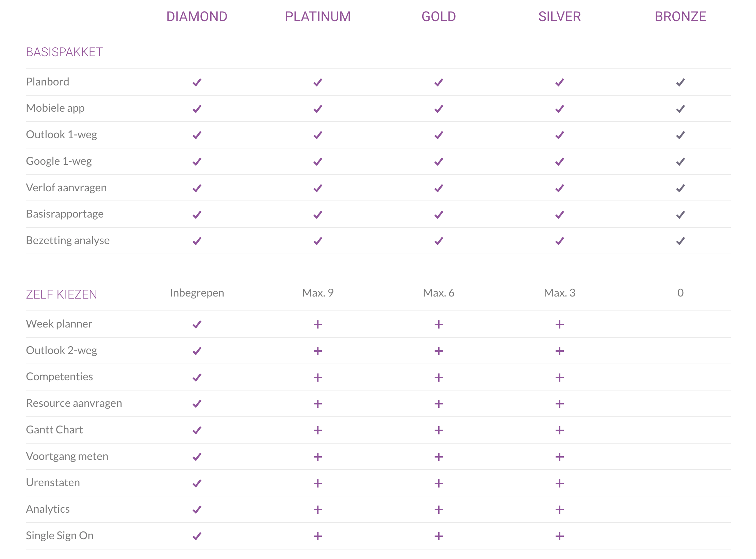Add Gantt Chart to the Platinum package
This screenshot has width=756, height=559.
pyautogui.click(x=317, y=430)
